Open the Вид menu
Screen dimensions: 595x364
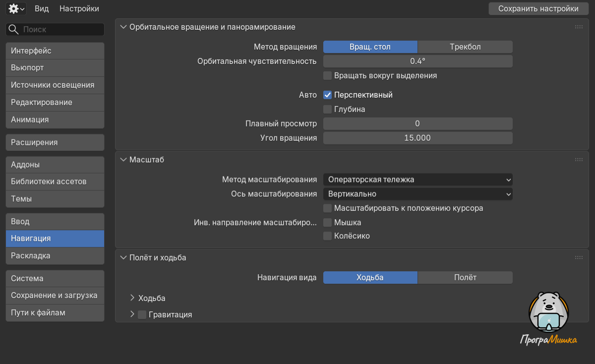(x=42, y=8)
